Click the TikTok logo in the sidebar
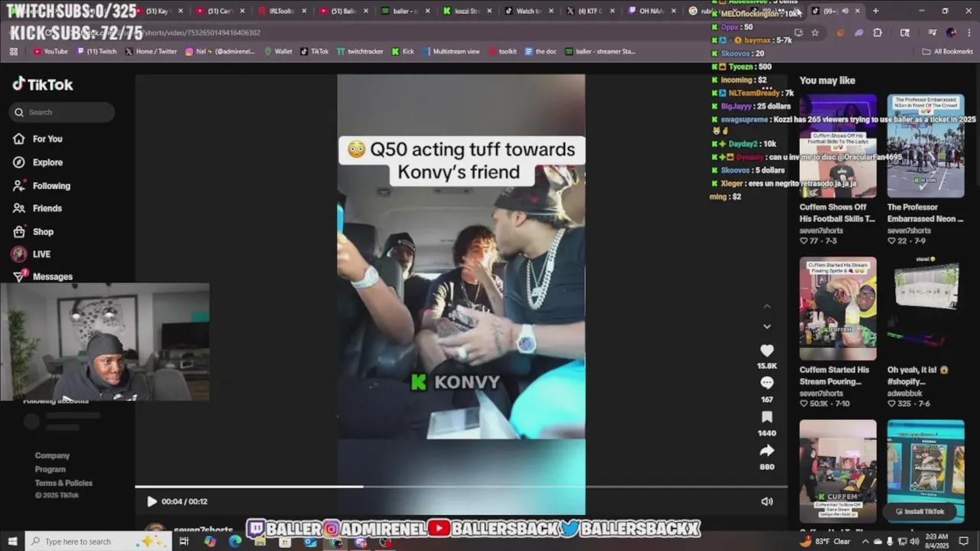Image resolution: width=980 pixels, height=551 pixels. 43,84
